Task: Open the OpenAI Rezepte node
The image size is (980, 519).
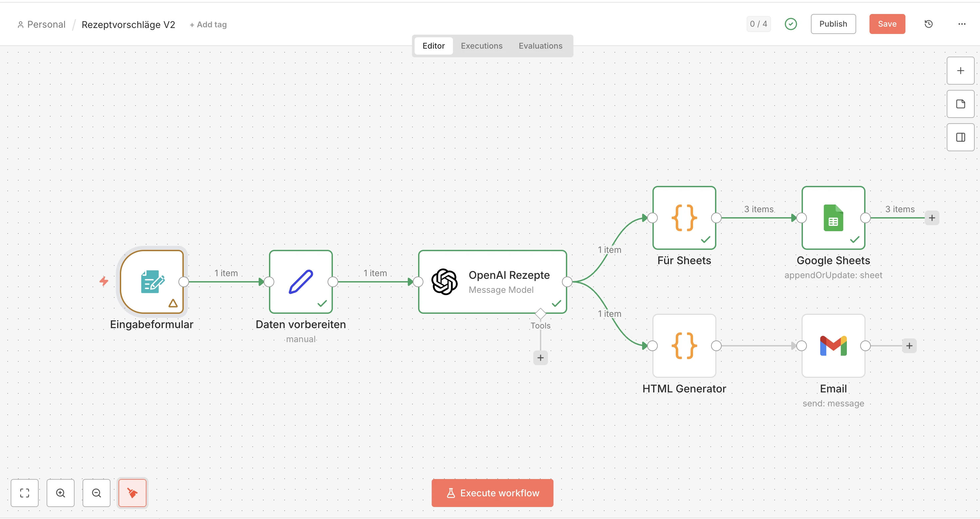Action: (492, 282)
